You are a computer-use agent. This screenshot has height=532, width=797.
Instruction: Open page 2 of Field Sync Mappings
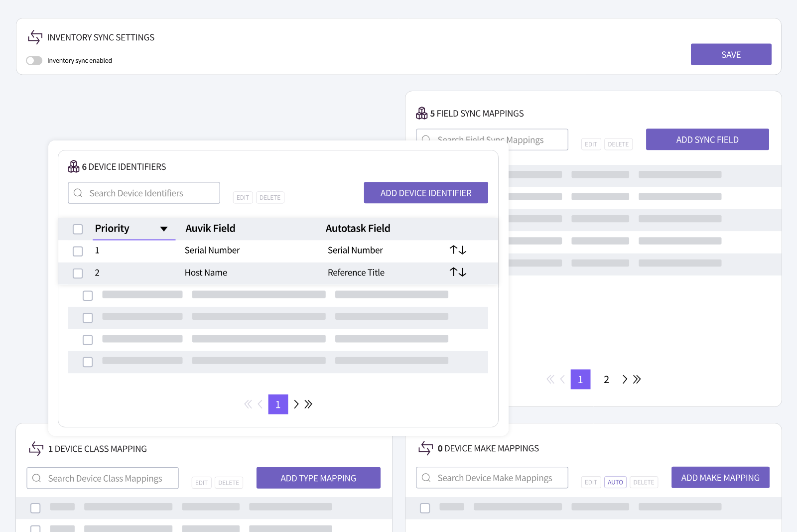[x=606, y=380]
